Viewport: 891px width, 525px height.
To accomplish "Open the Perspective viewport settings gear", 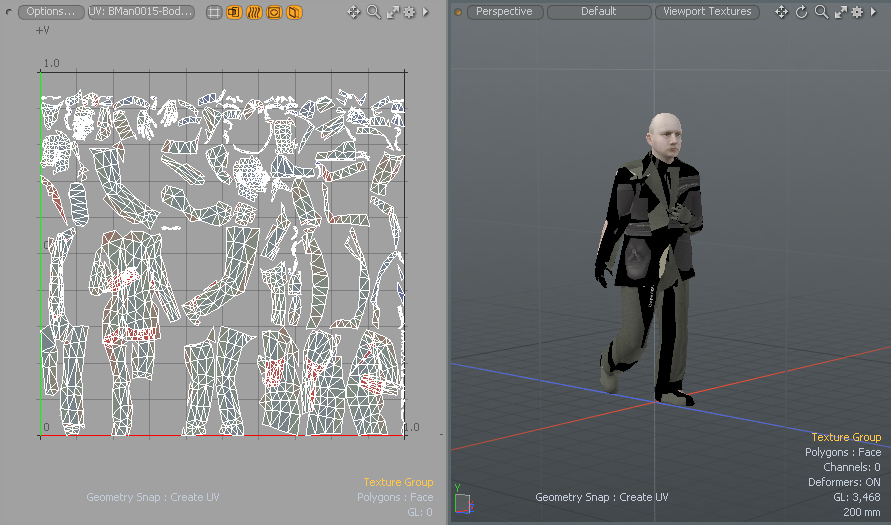I will 857,12.
